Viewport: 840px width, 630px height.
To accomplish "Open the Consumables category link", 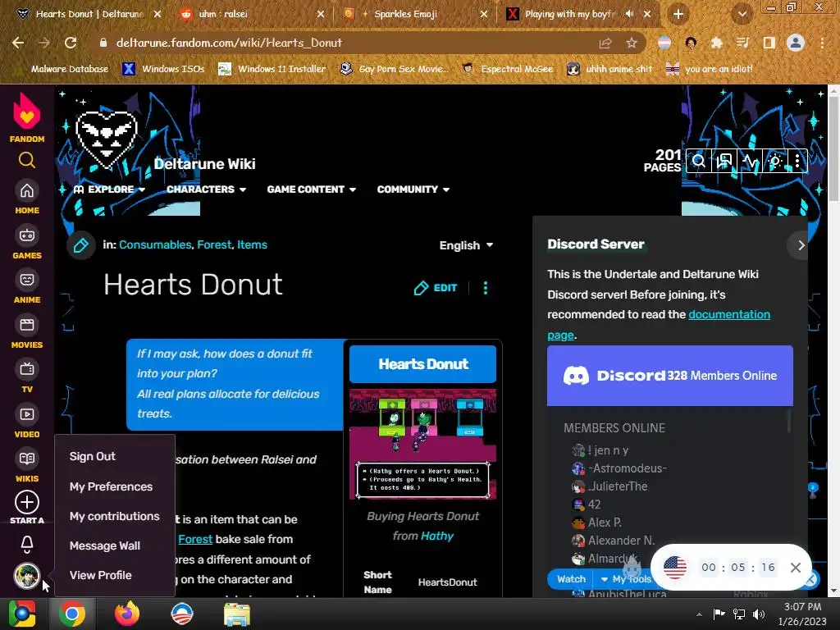I will 155,244.
